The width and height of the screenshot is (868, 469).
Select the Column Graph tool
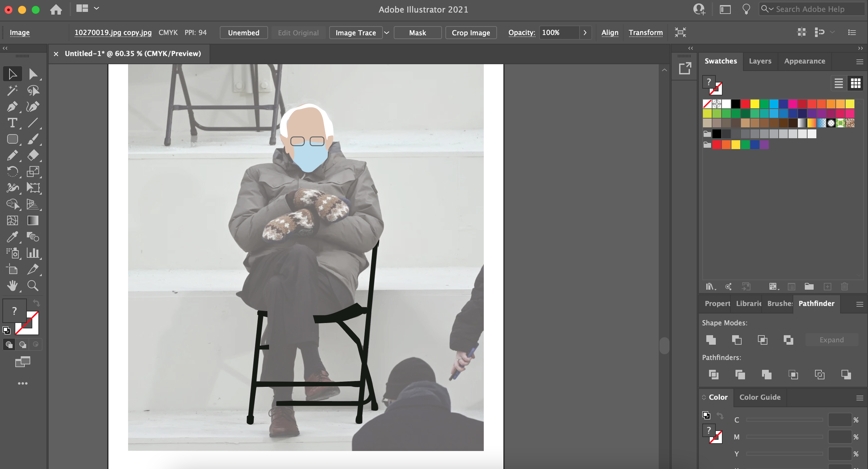pos(33,253)
